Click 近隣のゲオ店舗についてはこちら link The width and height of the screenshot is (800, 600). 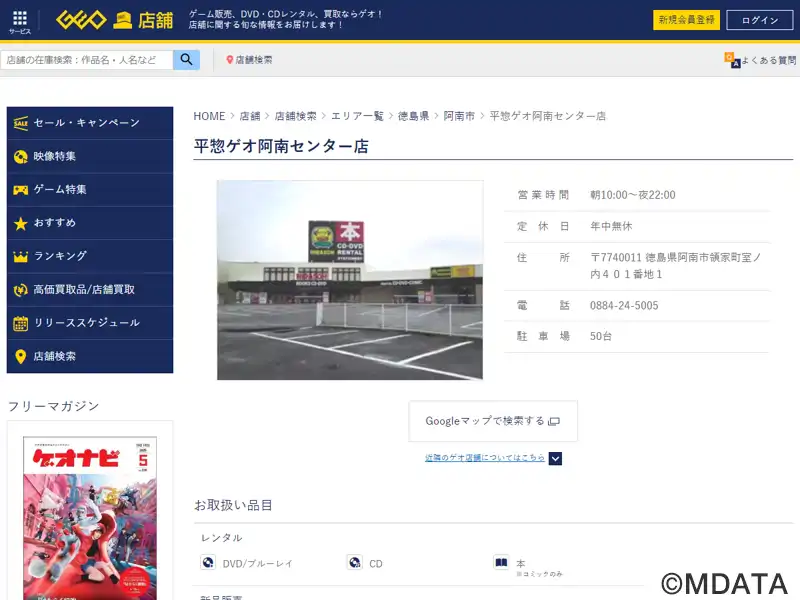[x=485, y=458]
